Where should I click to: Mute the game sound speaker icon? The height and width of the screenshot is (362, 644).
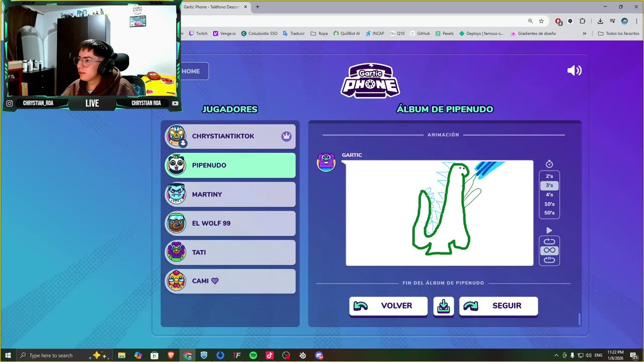point(574,71)
